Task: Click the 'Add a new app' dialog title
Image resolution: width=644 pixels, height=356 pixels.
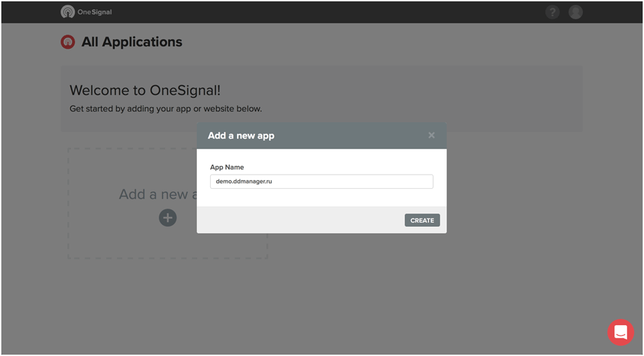Action: pyautogui.click(x=241, y=135)
